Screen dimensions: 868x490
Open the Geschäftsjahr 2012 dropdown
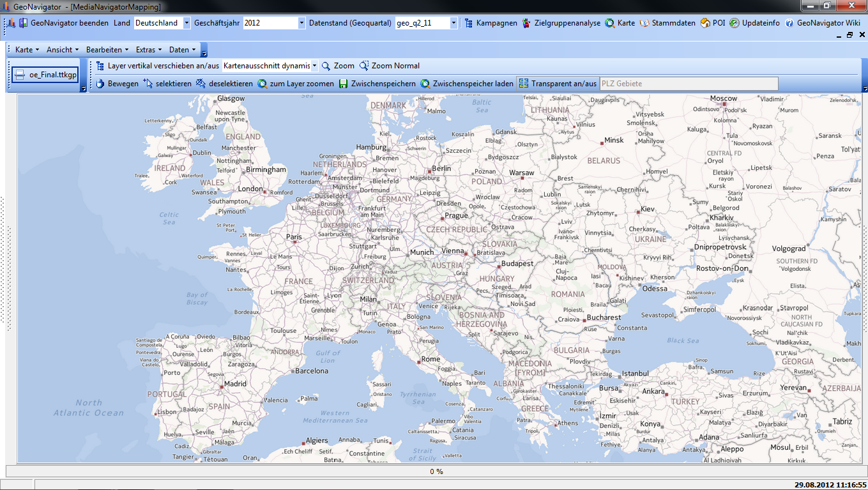click(x=301, y=23)
